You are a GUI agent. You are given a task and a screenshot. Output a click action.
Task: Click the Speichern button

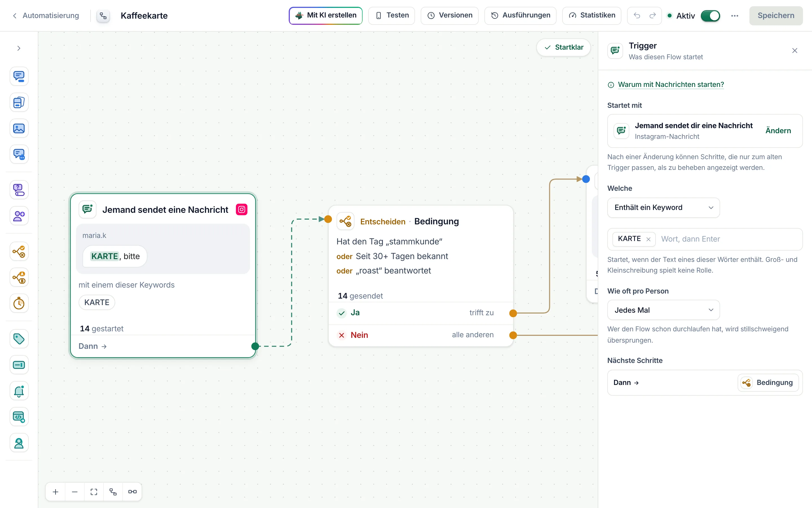click(x=776, y=16)
